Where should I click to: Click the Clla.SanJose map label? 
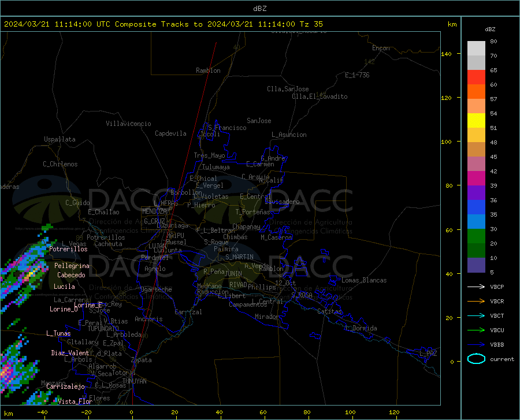pyautogui.click(x=288, y=89)
